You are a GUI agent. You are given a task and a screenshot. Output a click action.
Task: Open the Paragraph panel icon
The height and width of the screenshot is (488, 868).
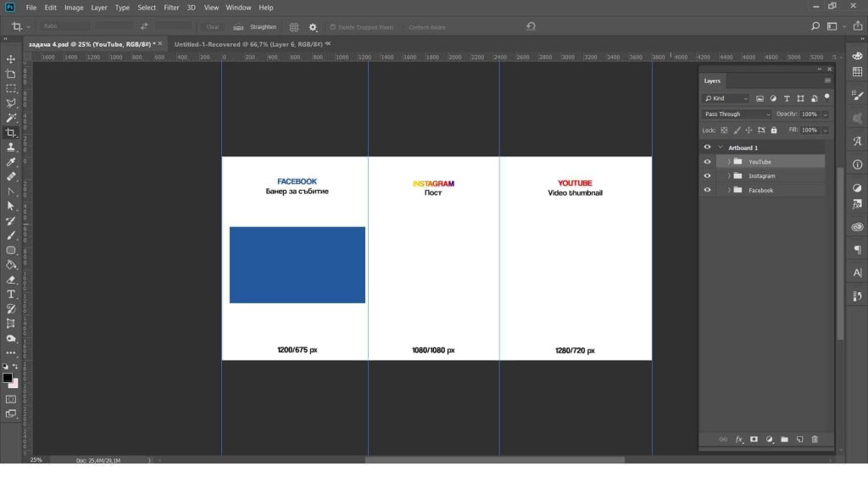(x=858, y=250)
